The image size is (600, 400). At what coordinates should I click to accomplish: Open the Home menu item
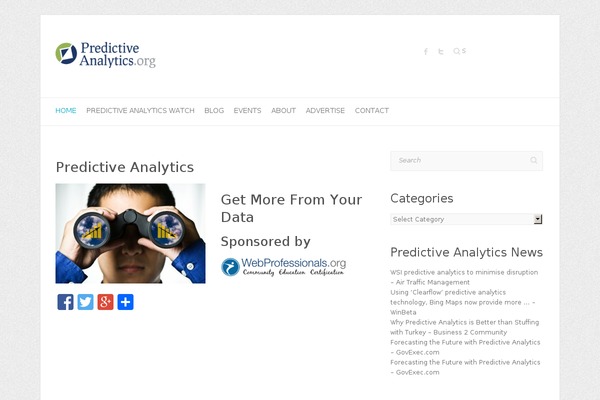(x=66, y=111)
